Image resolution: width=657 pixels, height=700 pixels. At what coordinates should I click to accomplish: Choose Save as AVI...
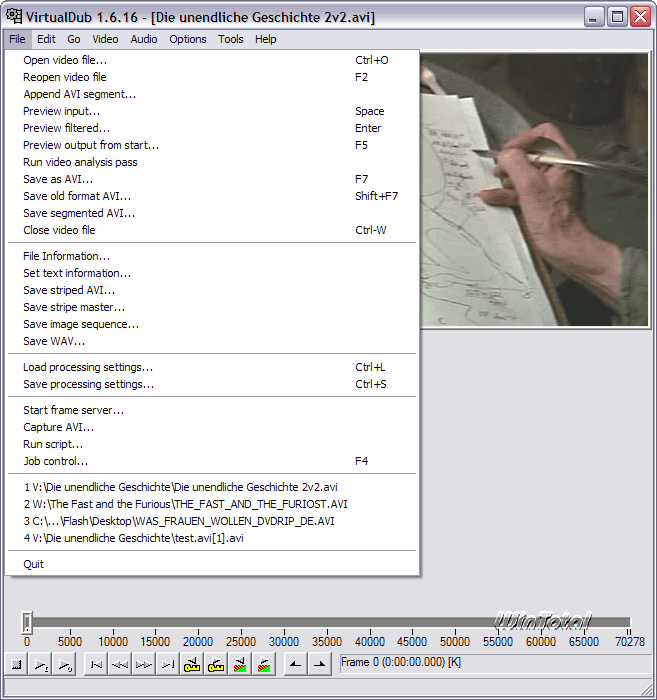[x=212, y=179]
